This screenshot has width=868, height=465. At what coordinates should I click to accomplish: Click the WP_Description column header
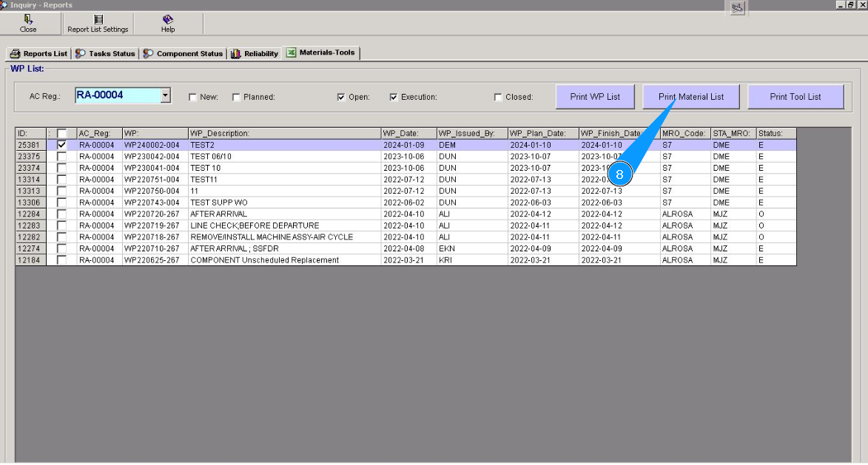coord(284,134)
